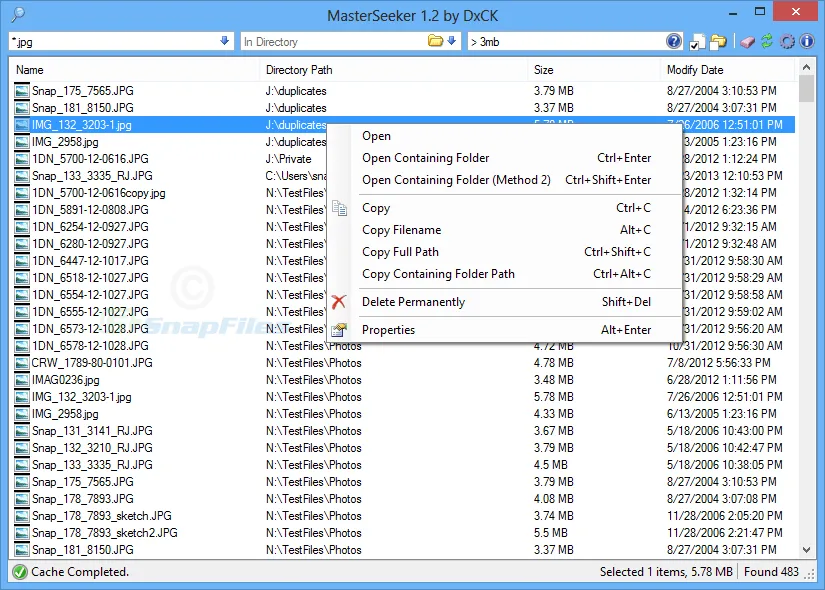
Task: Click the red X delete icon in menu
Action: [339, 302]
